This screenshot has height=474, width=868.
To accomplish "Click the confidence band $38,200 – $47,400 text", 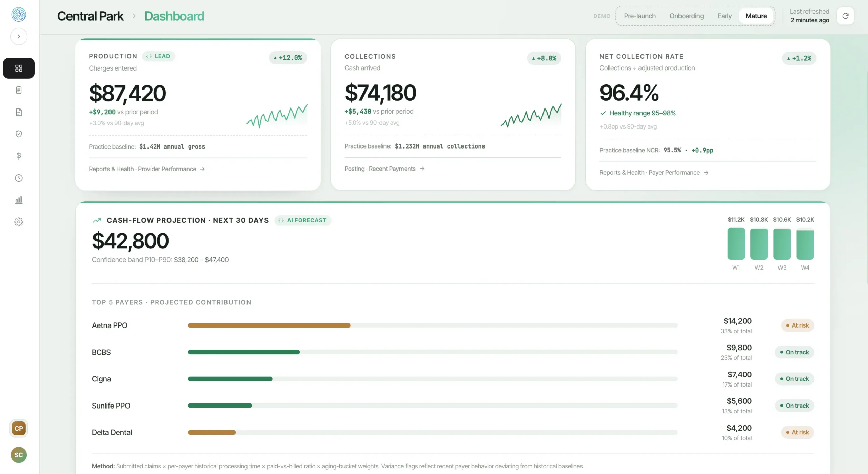I will (x=201, y=260).
